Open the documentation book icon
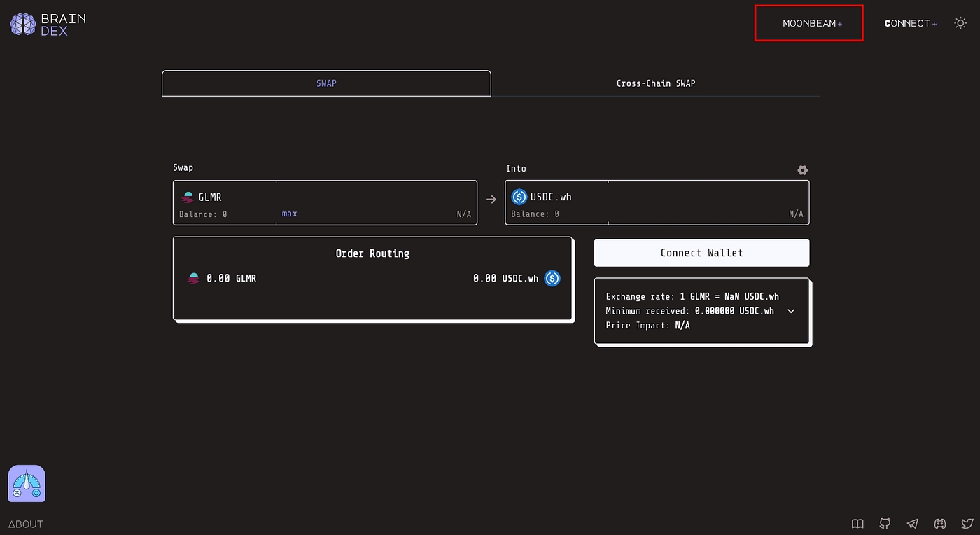Image resolution: width=980 pixels, height=535 pixels. point(857,524)
